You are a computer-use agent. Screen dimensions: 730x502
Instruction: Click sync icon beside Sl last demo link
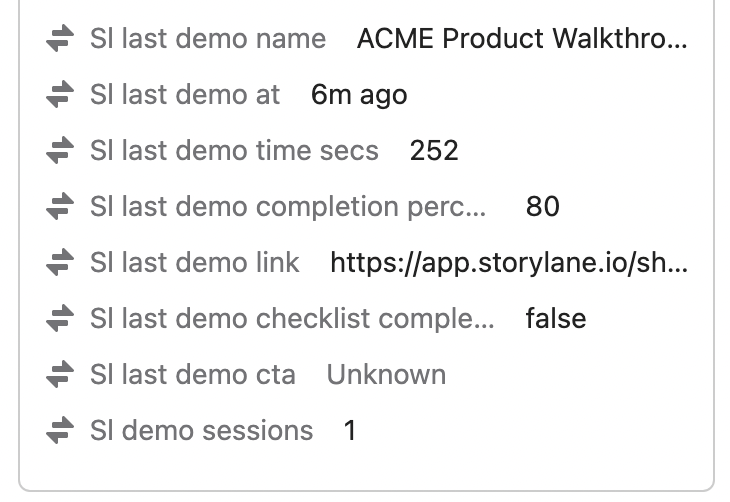[61, 263]
